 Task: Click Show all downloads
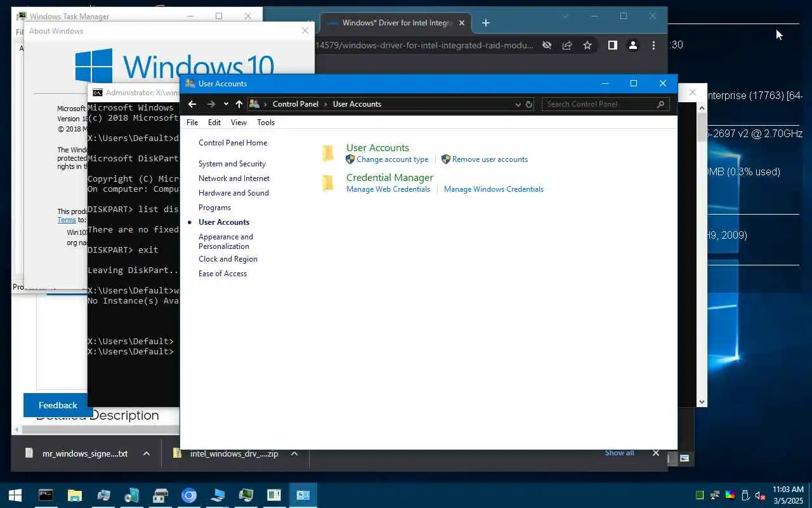pos(619,453)
